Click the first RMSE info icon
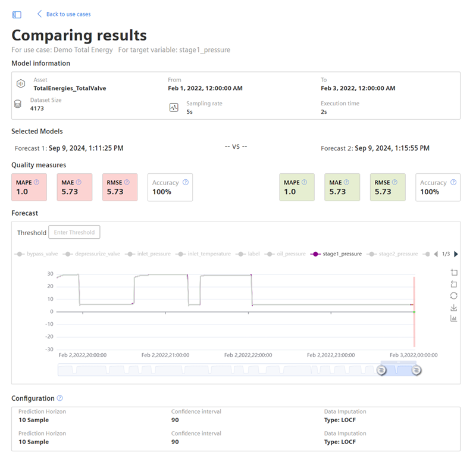 click(x=127, y=183)
